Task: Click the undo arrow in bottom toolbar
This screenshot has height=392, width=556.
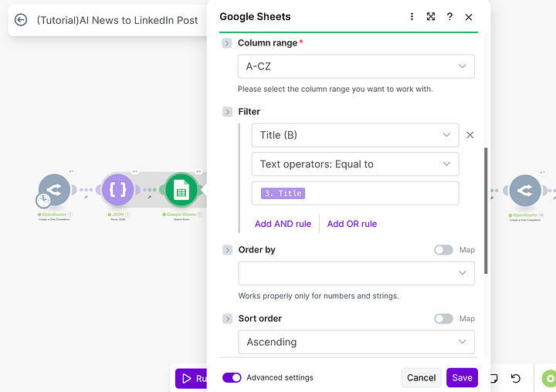Action: pos(516,379)
